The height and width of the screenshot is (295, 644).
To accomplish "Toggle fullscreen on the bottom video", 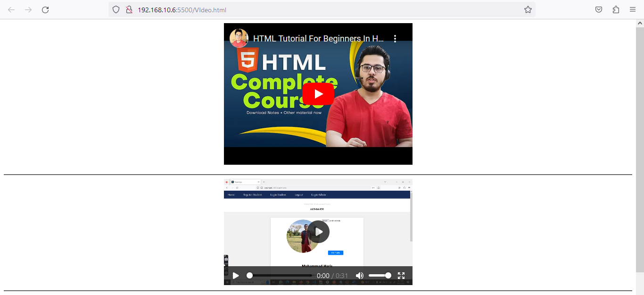I will (x=401, y=275).
